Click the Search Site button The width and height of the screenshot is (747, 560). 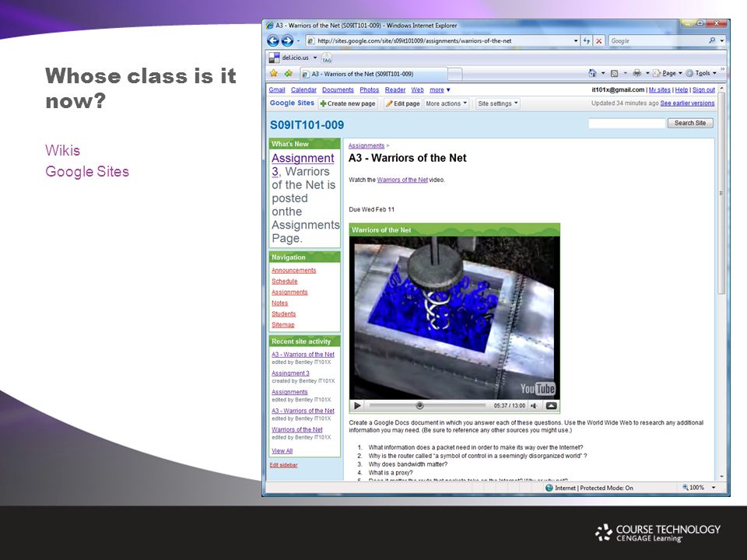tap(690, 123)
